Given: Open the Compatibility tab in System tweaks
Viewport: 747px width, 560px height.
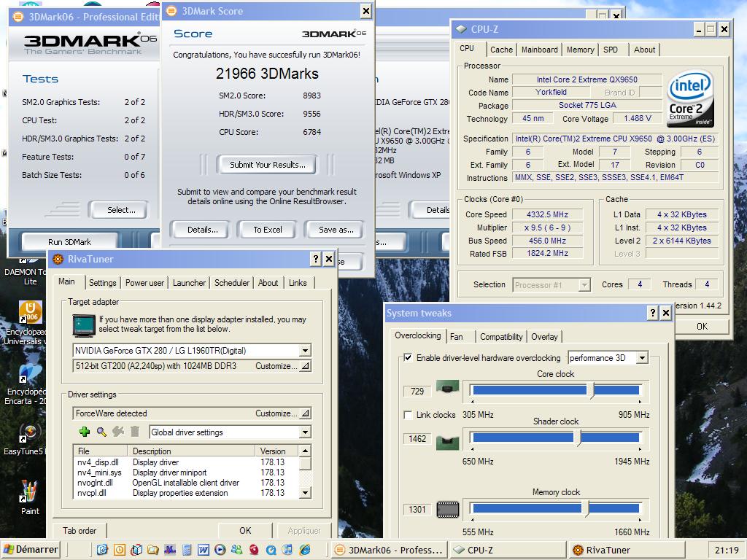Looking at the screenshot, I should point(501,337).
